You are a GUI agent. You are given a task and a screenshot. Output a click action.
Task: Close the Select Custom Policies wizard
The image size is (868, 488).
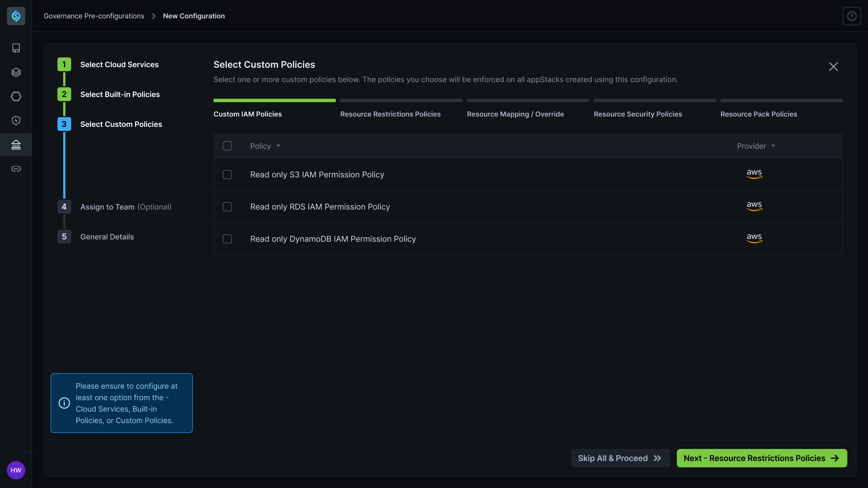pyautogui.click(x=833, y=66)
